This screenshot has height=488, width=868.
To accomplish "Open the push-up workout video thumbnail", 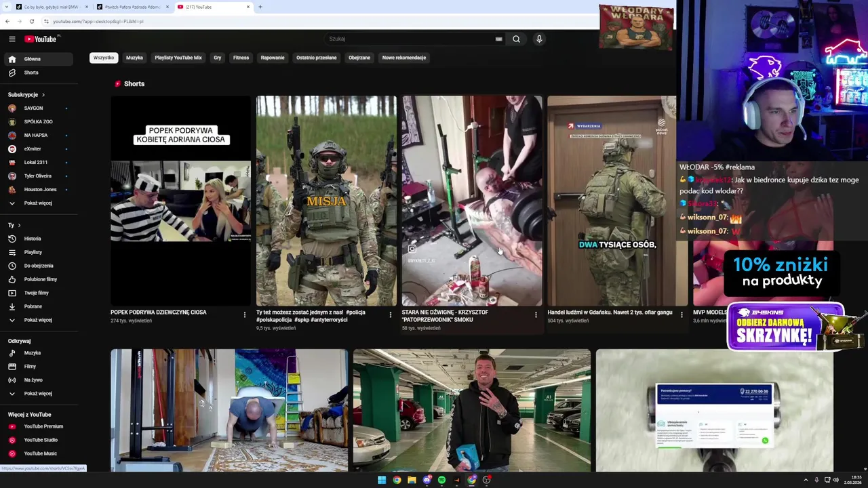I will [x=229, y=410].
